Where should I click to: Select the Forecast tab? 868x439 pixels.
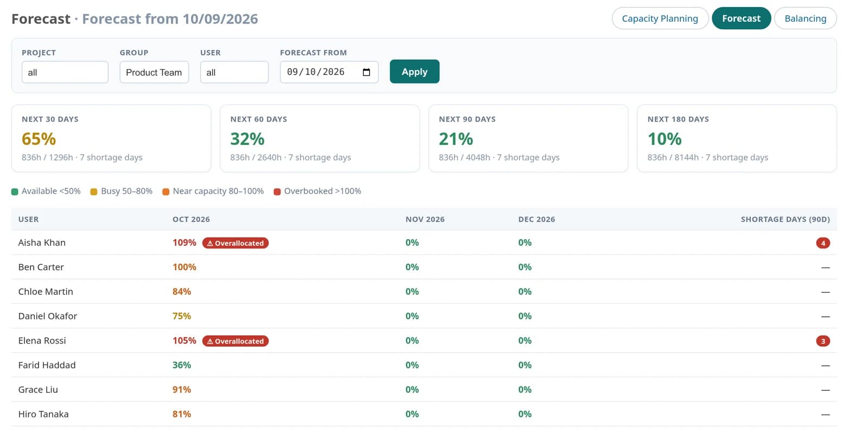click(x=741, y=18)
